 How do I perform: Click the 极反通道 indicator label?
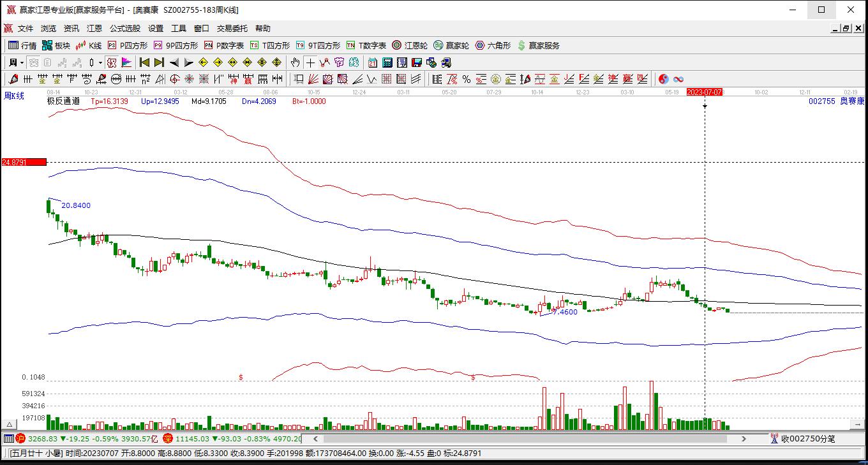63,101
